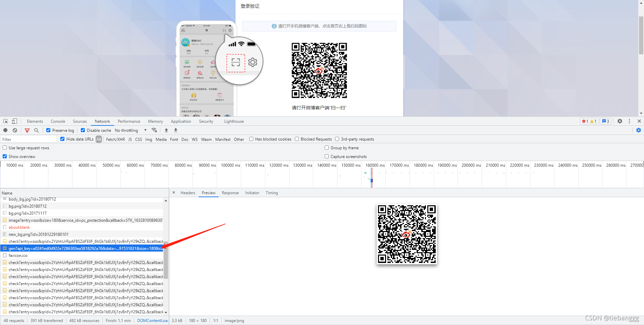
Task: Toggle Disable cache checkbox
Action: point(83,130)
